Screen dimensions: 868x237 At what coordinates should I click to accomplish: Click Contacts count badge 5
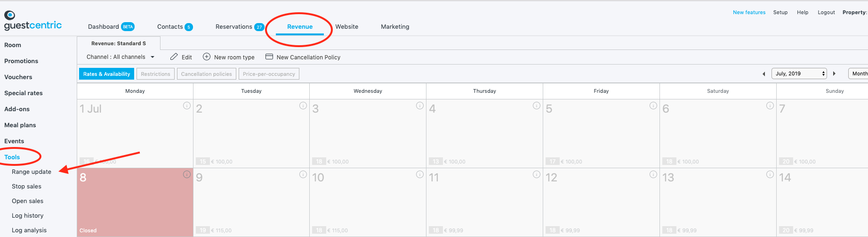(x=189, y=27)
